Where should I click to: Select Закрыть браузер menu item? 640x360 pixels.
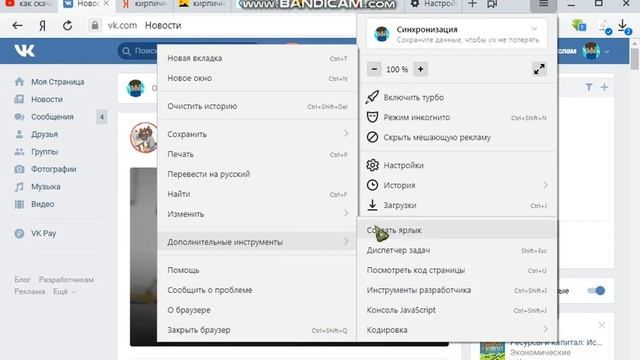(x=257, y=330)
